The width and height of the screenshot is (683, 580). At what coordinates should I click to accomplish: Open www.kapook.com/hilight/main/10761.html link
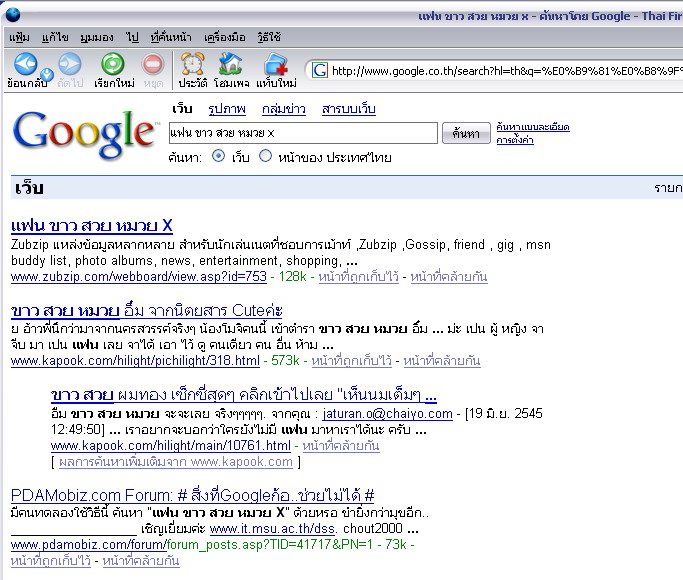[x=170, y=446]
